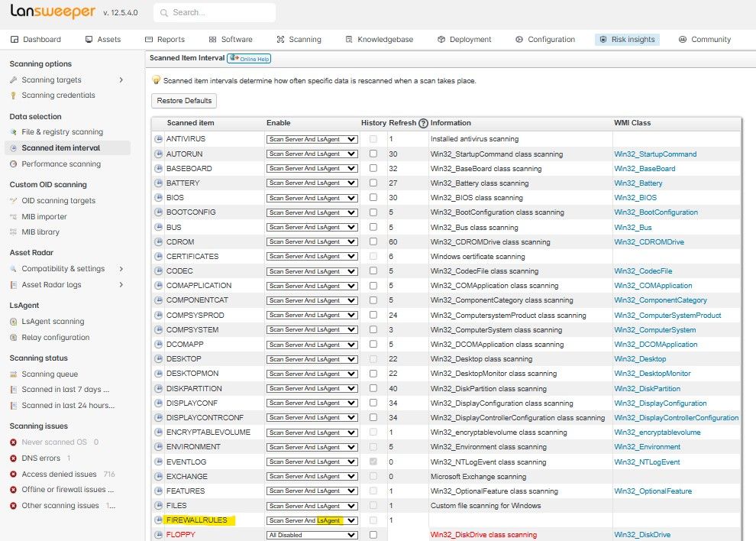Open the Enable dropdown for FIREWALLRULES

tap(312, 520)
